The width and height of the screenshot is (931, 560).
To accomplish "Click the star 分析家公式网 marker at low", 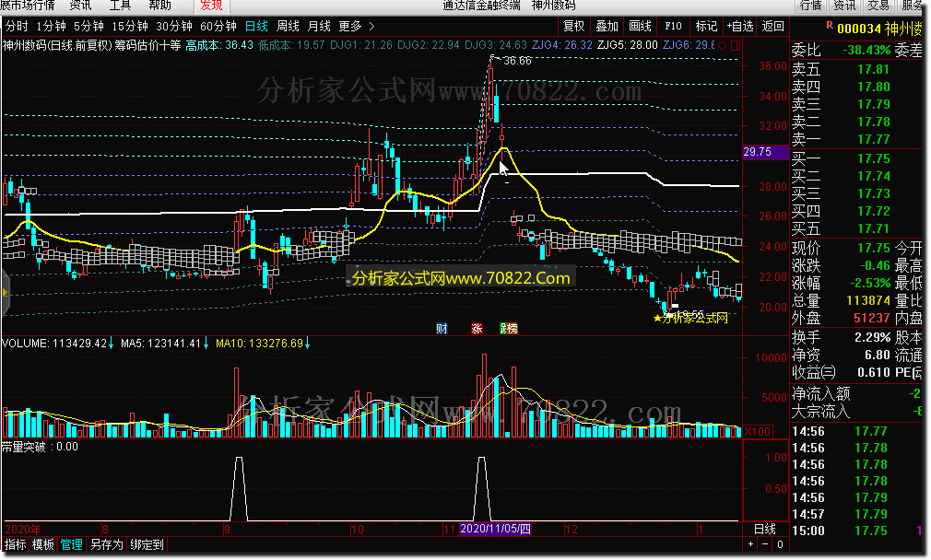I will pyautogui.click(x=690, y=319).
